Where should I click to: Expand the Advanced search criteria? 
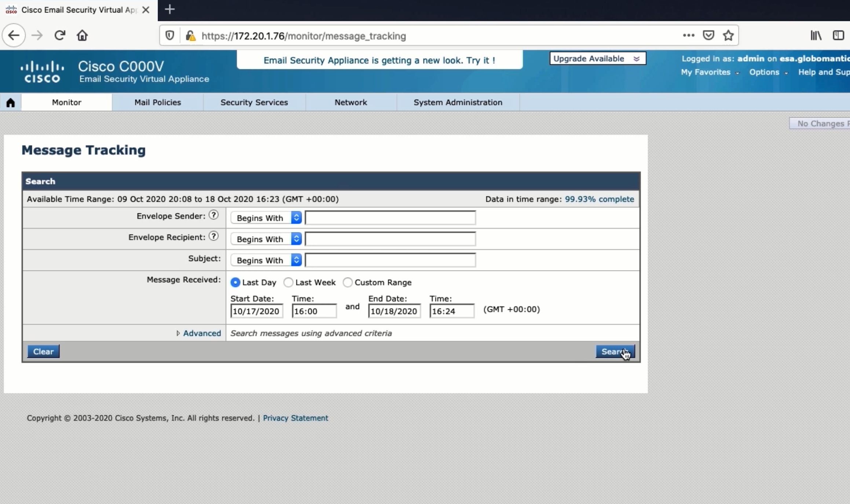[202, 333]
